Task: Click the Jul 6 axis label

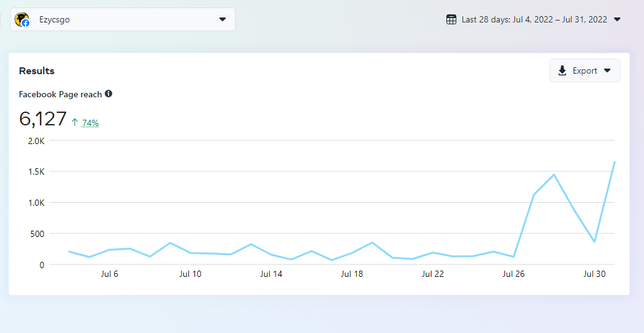Action: 109,274
